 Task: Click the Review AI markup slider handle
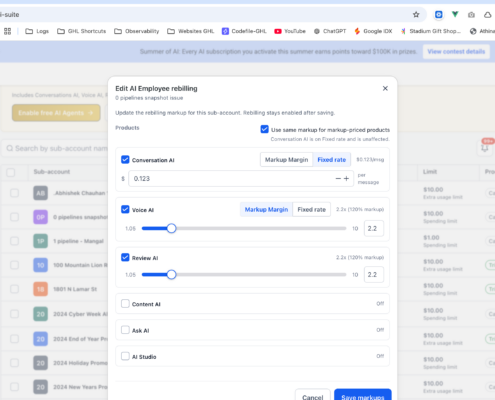[x=171, y=275]
